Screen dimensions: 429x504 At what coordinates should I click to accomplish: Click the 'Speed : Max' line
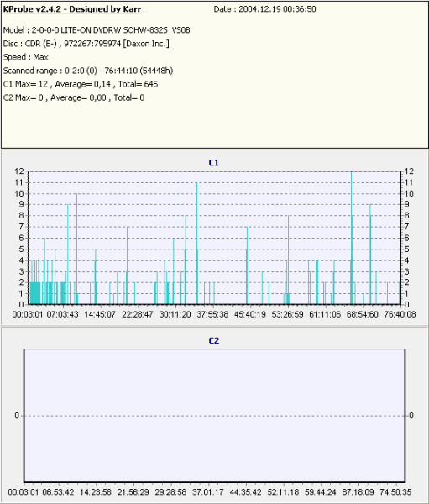coord(26,57)
